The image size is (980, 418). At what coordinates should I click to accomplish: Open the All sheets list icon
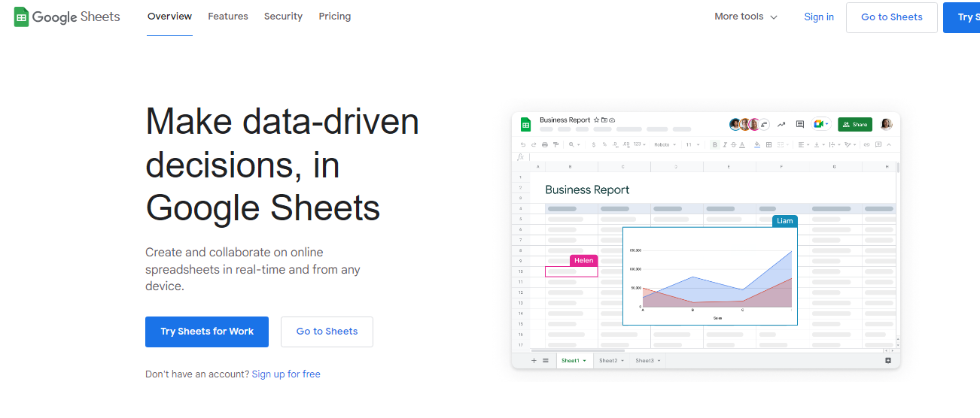(x=546, y=361)
